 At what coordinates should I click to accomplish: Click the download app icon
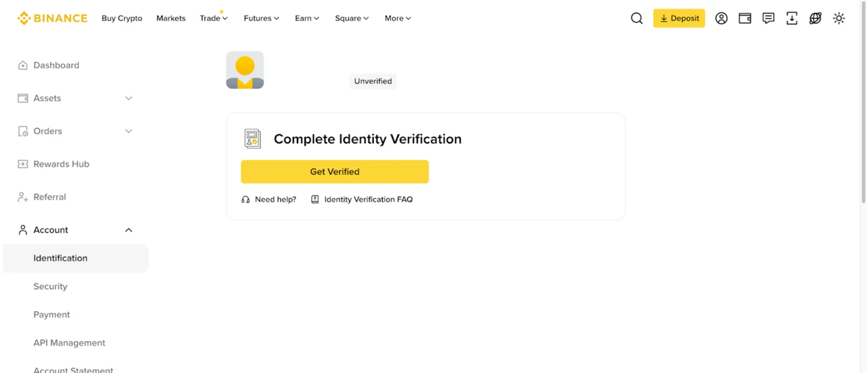coord(792,19)
